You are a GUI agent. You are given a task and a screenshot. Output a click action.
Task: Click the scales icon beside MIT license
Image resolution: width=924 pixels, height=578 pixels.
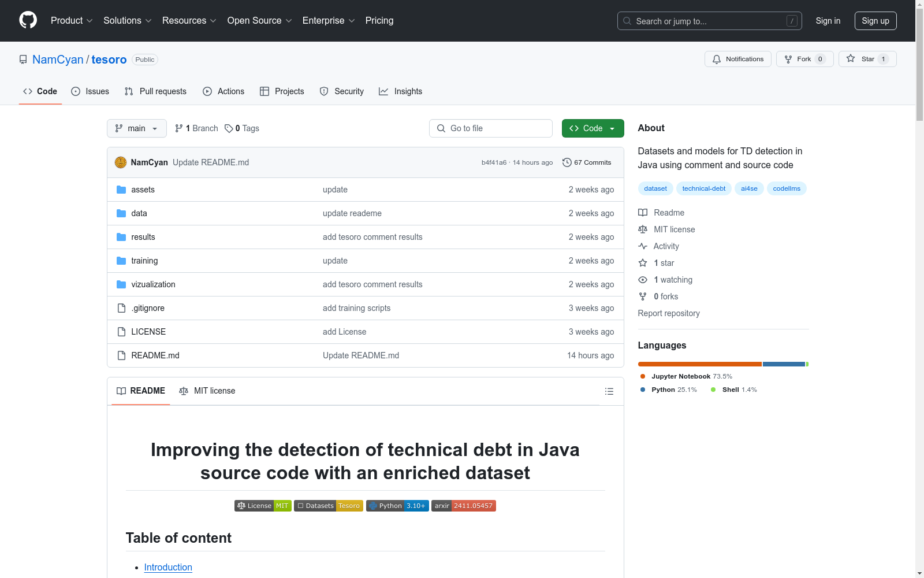click(x=643, y=229)
